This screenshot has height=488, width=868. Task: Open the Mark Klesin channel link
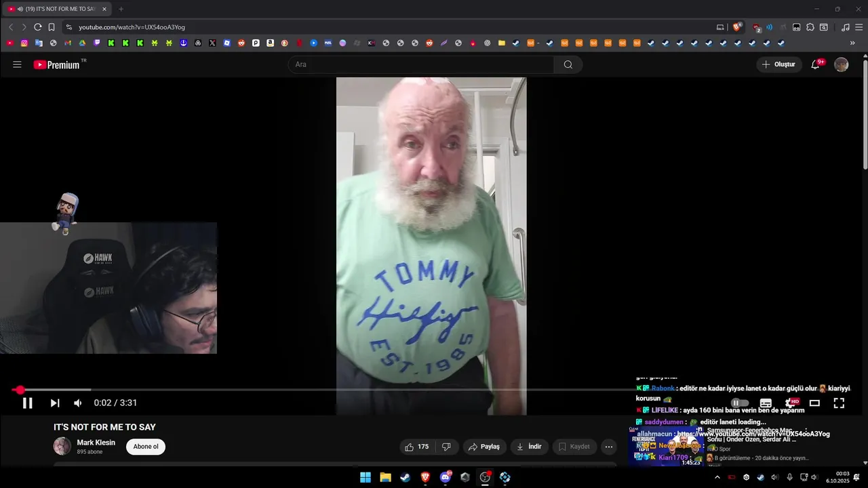click(x=96, y=443)
